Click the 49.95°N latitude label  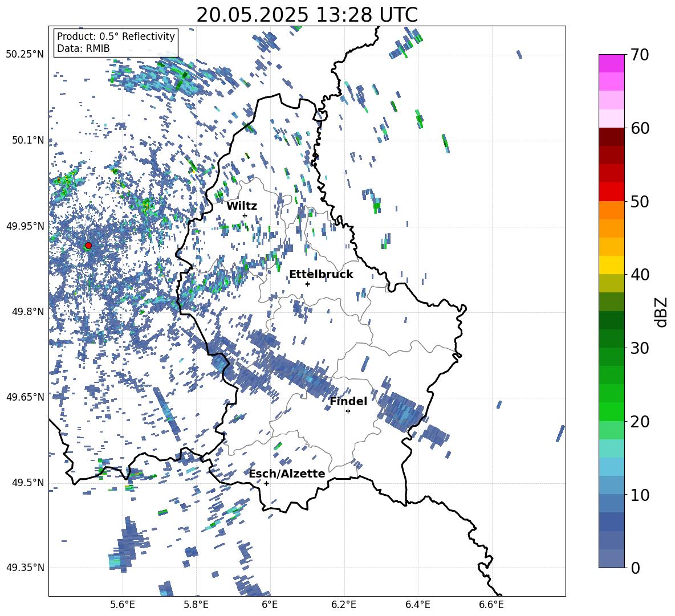(x=25, y=226)
